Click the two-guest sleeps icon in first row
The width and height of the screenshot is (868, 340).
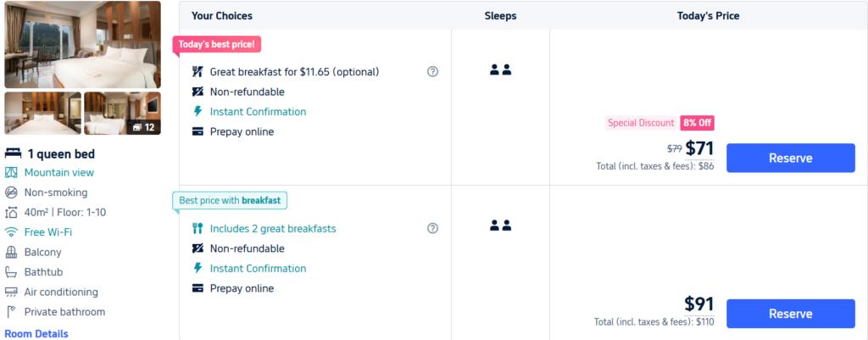[500, 70]
